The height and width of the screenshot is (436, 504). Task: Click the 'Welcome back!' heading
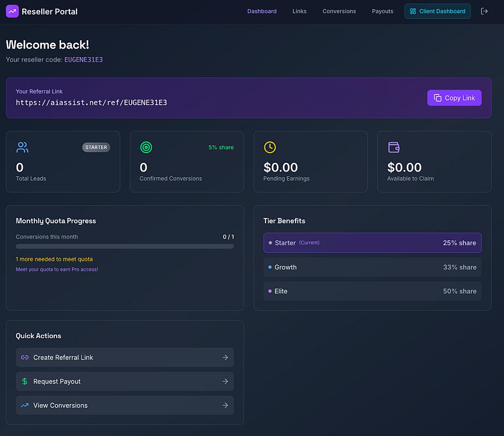click(47, 45)
